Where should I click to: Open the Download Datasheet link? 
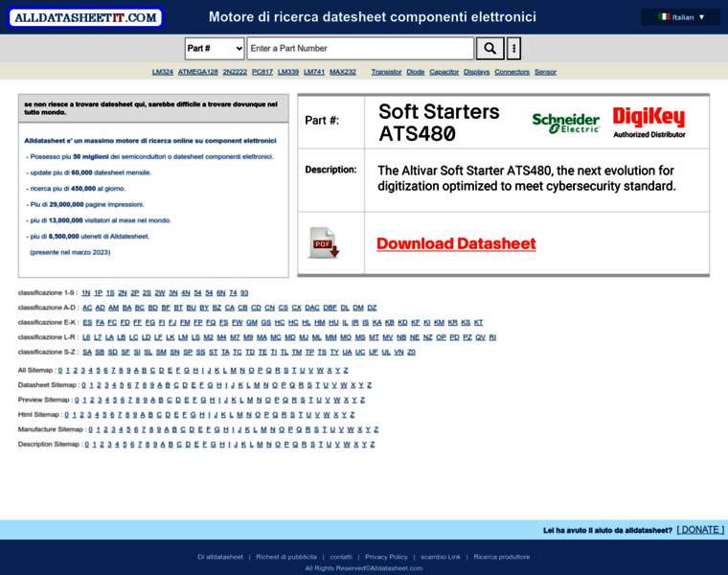456,243
